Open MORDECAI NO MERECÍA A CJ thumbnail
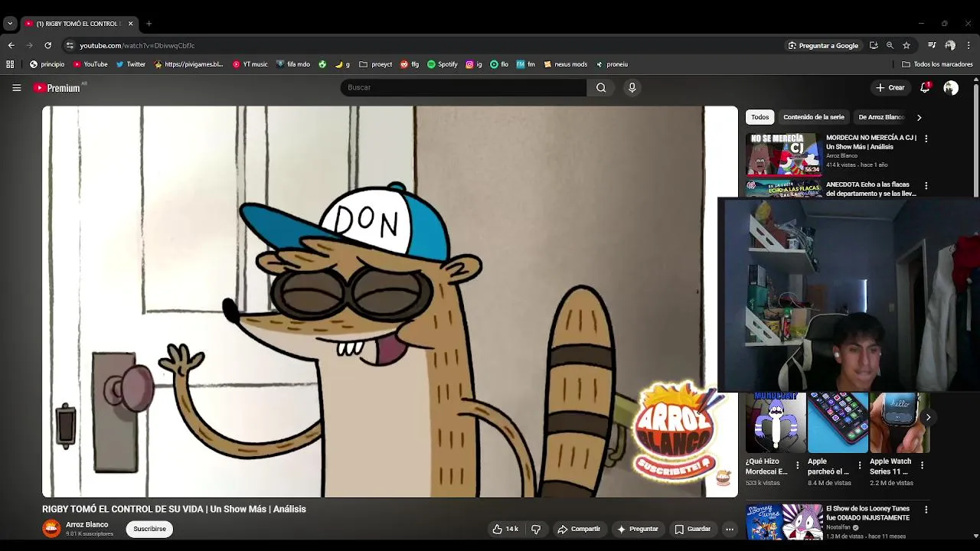980x551 pixels. pyautogui.click(x=784, y=154)
